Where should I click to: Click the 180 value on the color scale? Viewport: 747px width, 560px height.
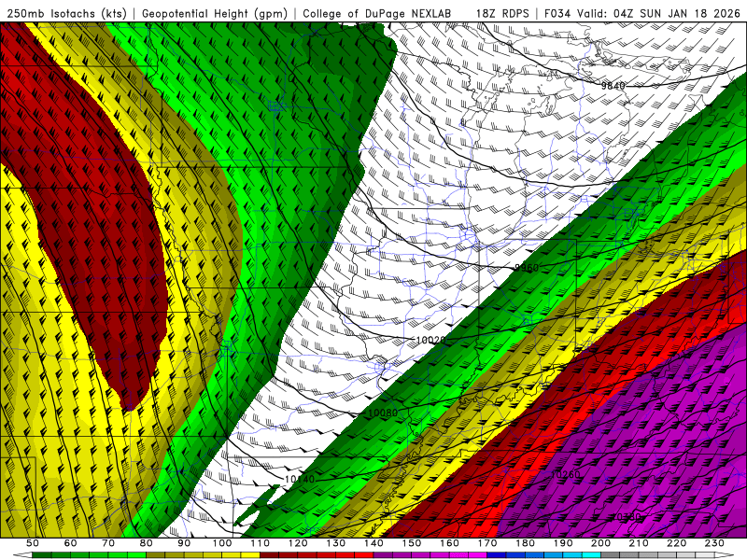525,543
